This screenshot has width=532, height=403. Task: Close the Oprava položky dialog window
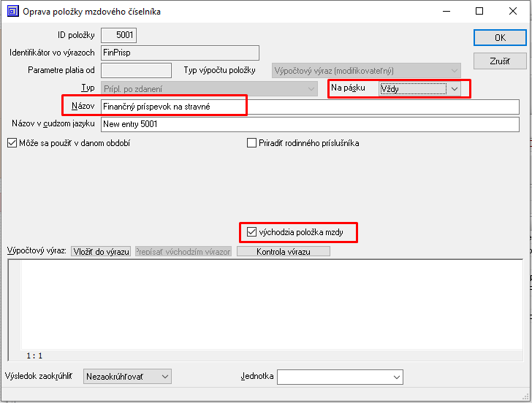(x=512, y=12)
